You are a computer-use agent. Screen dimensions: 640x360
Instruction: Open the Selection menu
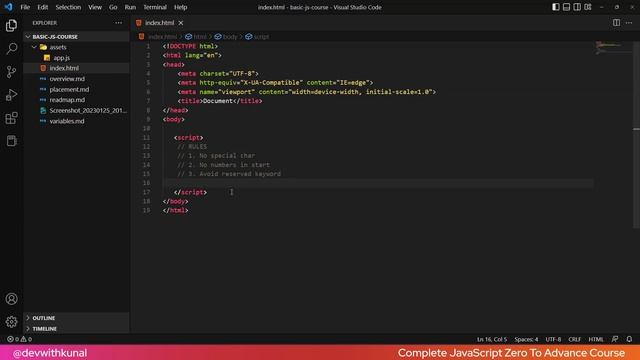coord(68,7)
